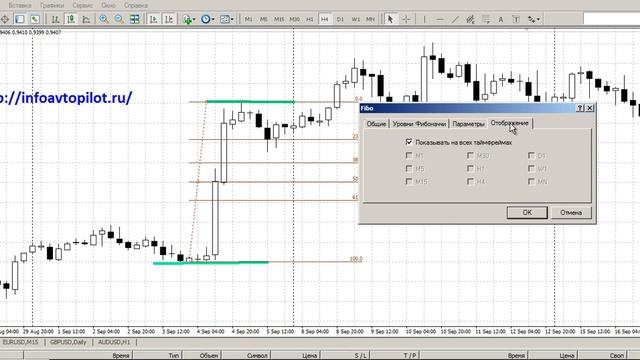Select the Fibonacci retracement tool

click(x=486, y=19)
